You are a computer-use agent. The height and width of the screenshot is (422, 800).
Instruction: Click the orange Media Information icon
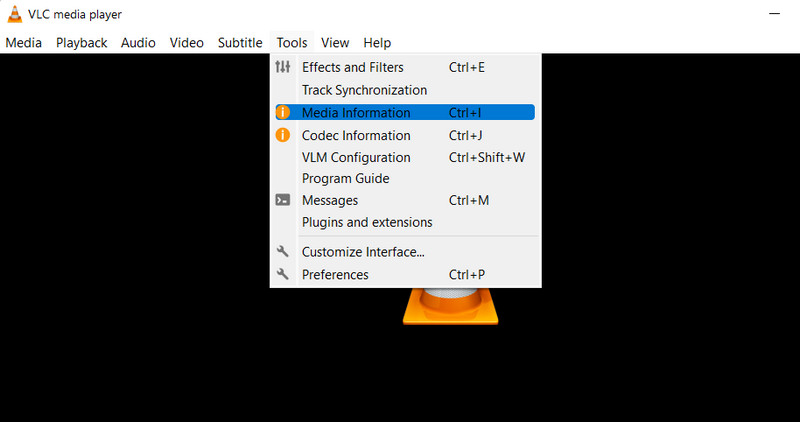pos(283,113)
